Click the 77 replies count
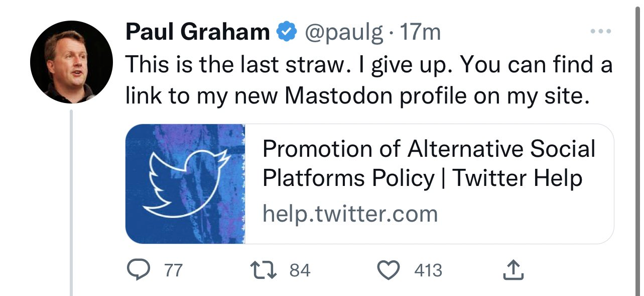Screen dimensions: 644x296 tap(173, 271)
